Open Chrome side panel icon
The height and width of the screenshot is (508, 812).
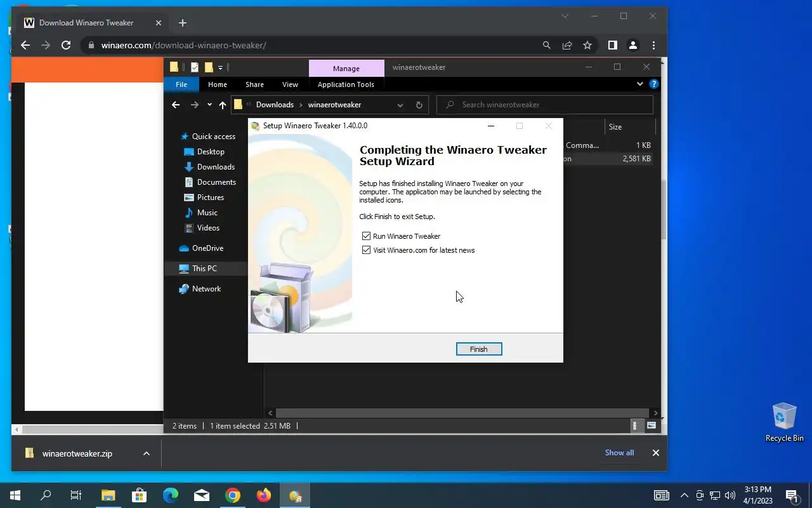[x=612, y=45]
